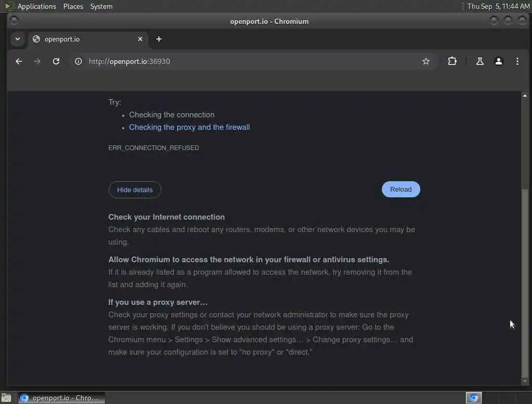This screenshot has height=404, width=532.
Task: Go back to the previous page
Action: click(x=19, y=61)
